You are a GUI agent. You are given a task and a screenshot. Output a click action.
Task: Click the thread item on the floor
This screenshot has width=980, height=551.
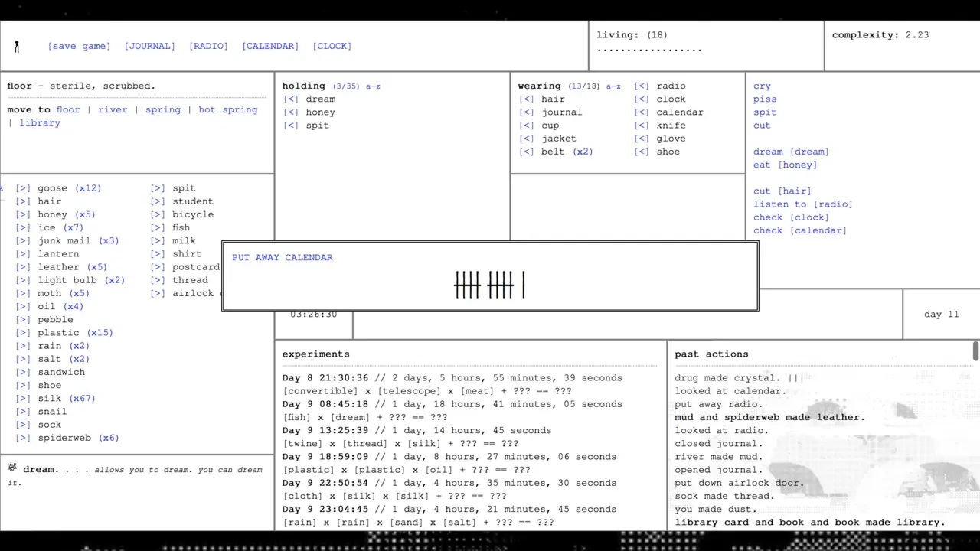(x=190, y=280)
